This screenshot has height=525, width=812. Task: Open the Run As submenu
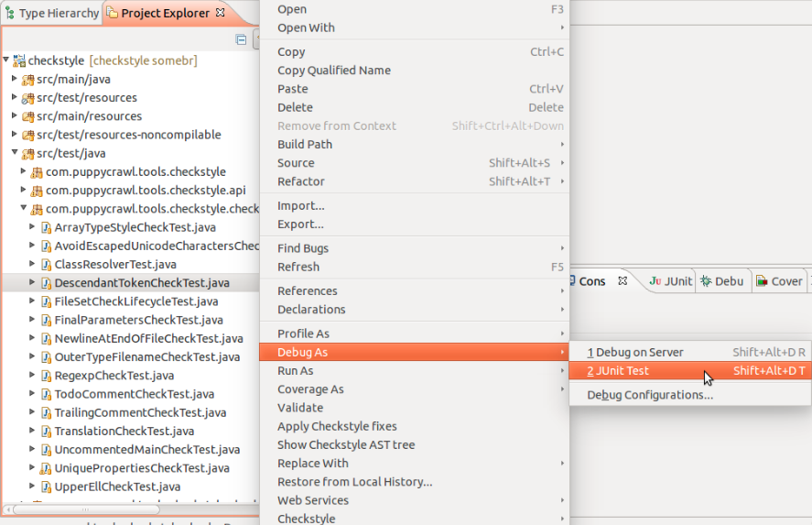click(x=295, y=371)
